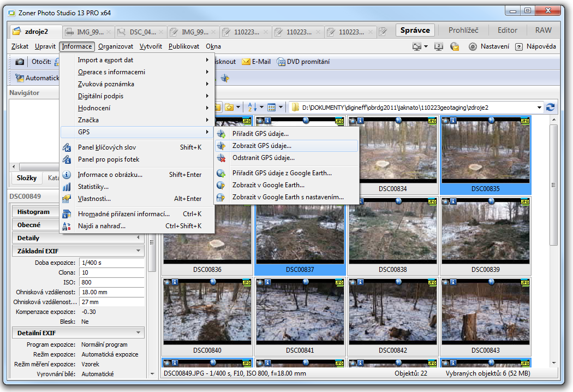
Task: Click the Nápověda help button
Action: pyautogui.click(x=535, y=47)
